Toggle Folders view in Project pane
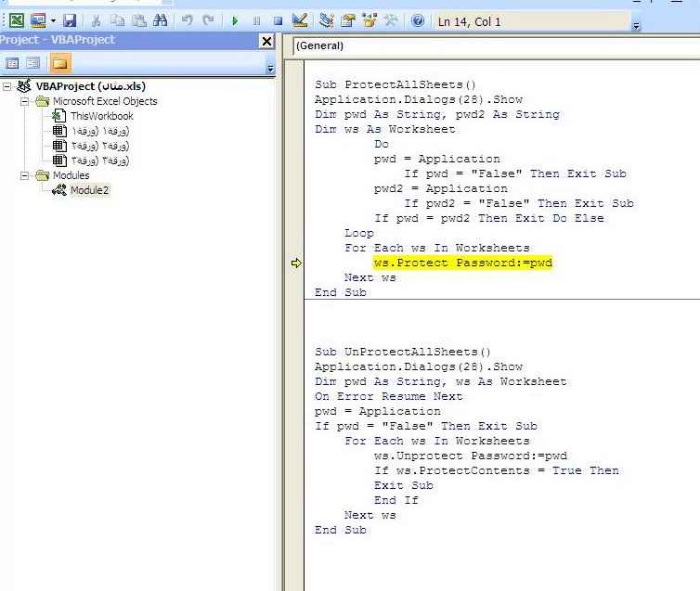This screenshot has width=700, height=591. (59, 63)
